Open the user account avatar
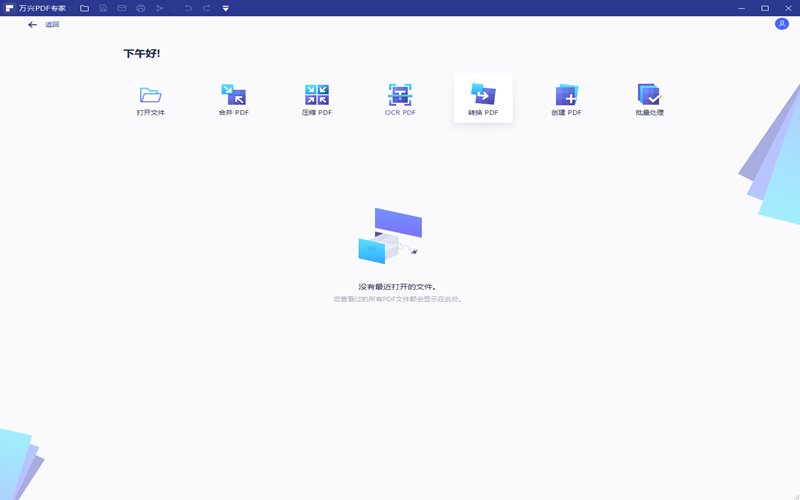The height and width of the screenshot is (500, 800). tap(781, 24)
